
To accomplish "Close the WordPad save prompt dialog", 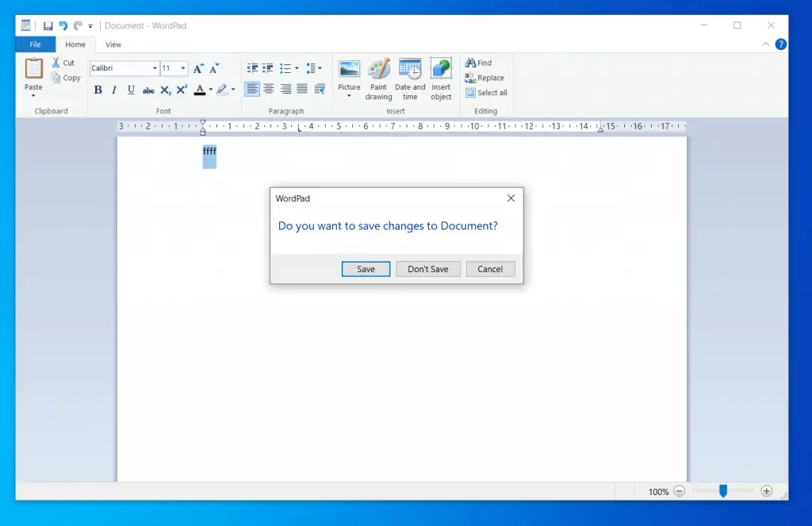I will click(511, 198).
